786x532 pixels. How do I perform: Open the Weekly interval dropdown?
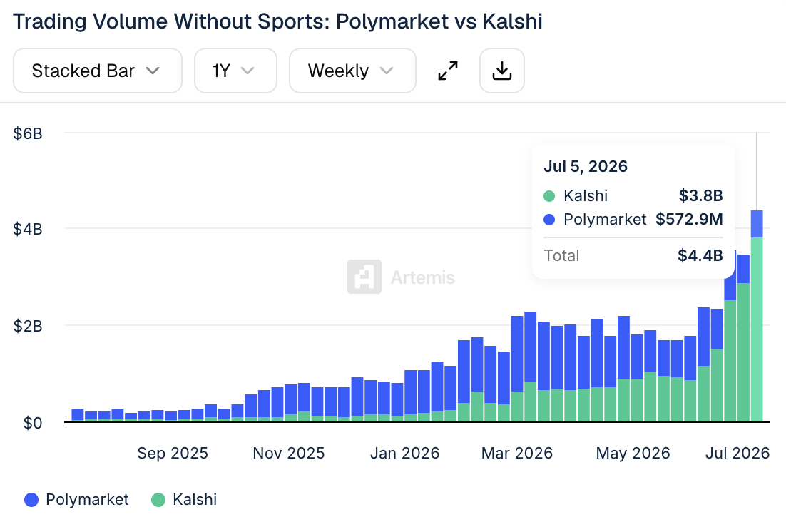(352, 71)
